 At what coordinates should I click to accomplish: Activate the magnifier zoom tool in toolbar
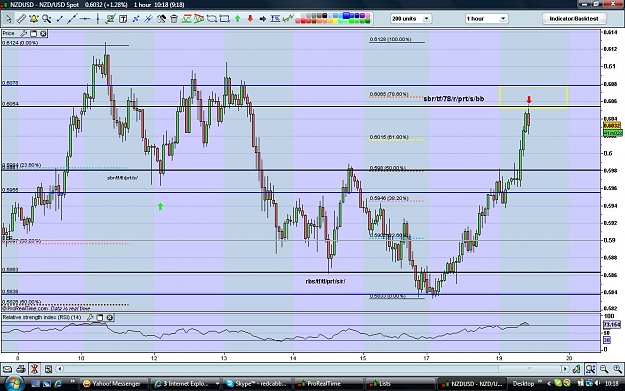tap(47, 19)
